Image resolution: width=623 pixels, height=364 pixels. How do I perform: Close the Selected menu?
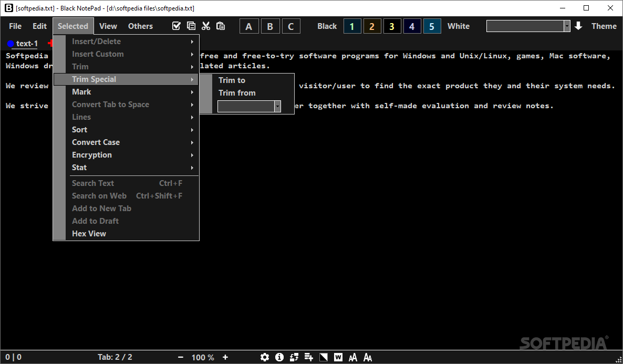click(73, 26)
